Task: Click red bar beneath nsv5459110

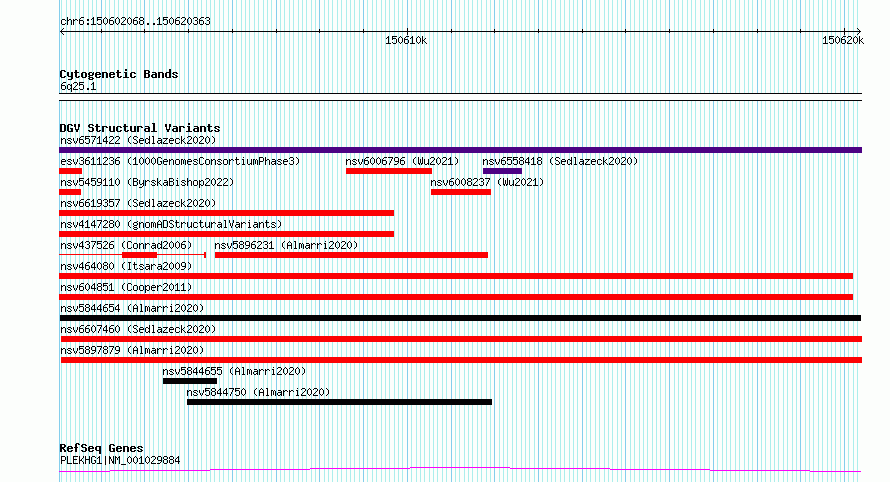Action: [70, 192]
